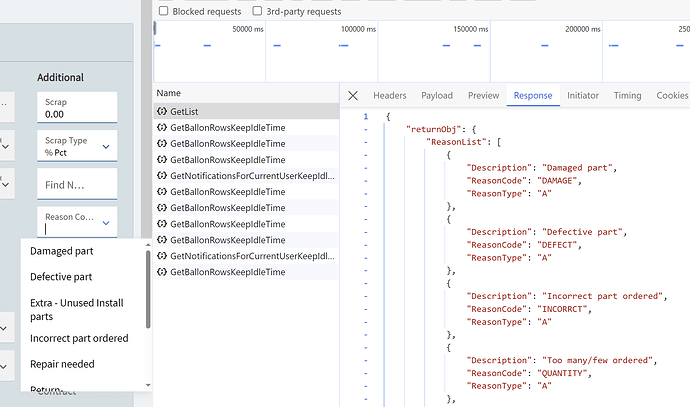The height and width of the screenshot is (407, 690).
Task: Collapse the returnObj JSON line fold marker
Action: pyautogui.click(x=365, y=130)
